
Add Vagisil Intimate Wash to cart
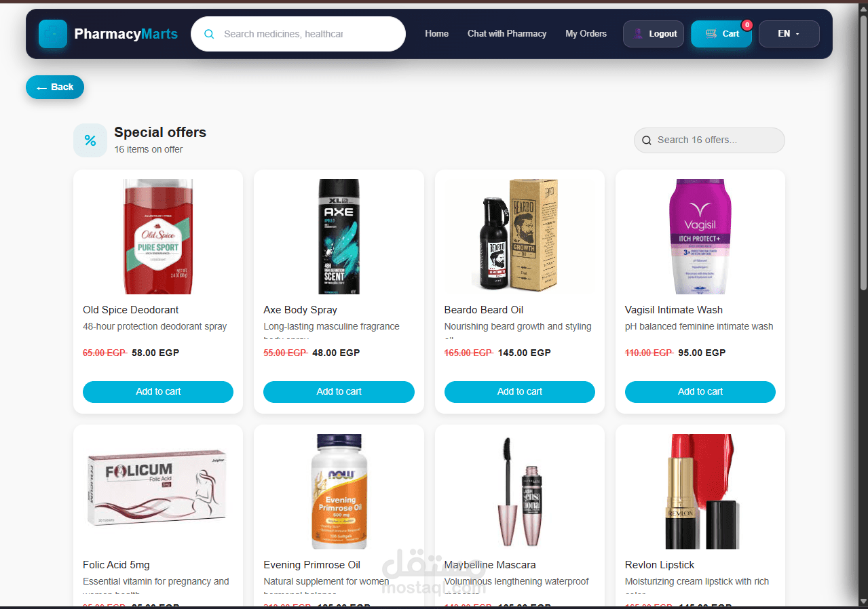click(700, 392)
